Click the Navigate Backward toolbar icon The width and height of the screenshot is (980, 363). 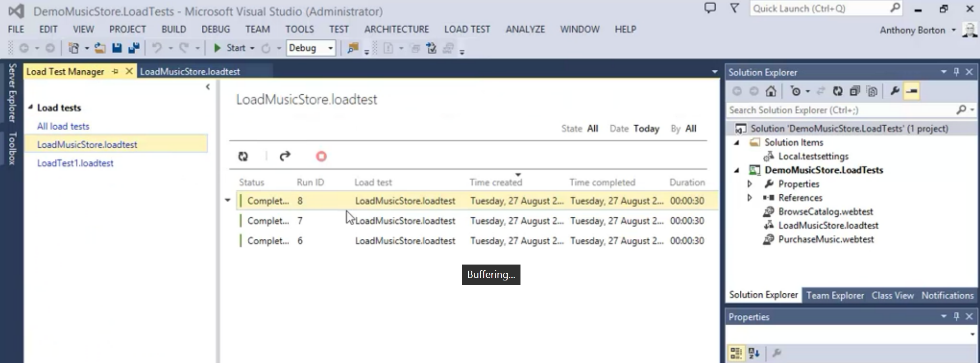(x=24, y=48)
